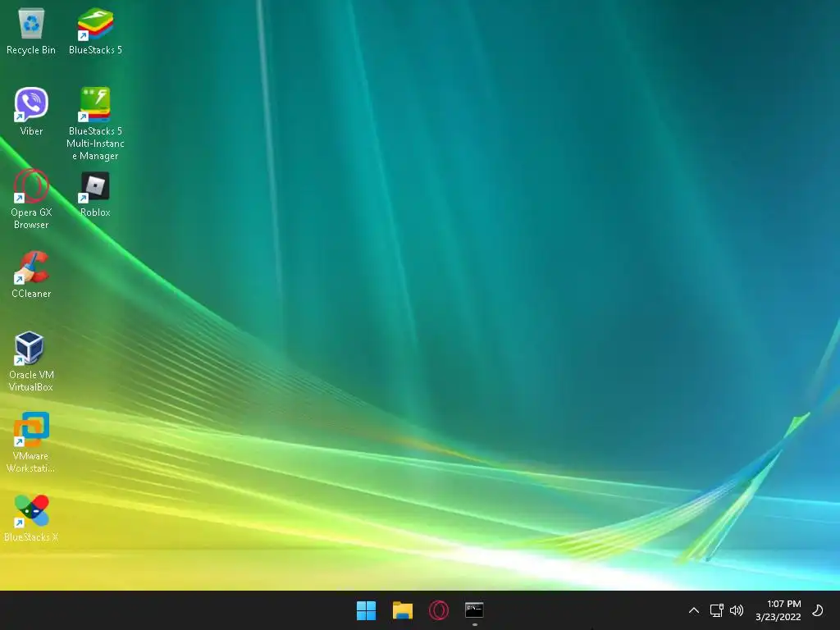This screenshot has width=840, height=630.
Task: Select the Viber desktop shortcut
Action: 31,112
